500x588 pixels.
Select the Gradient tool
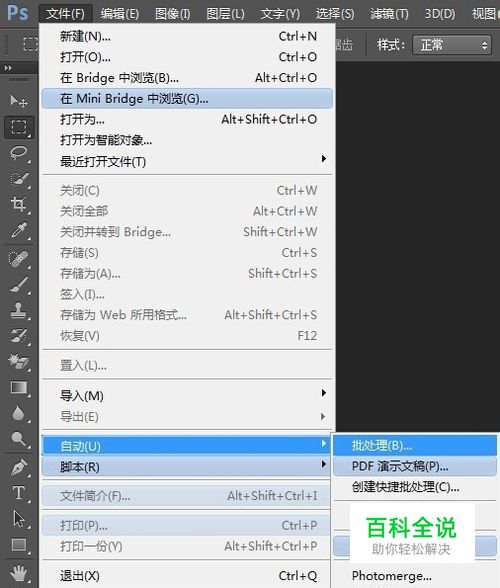pyautogui.click(x=19, y=387)
